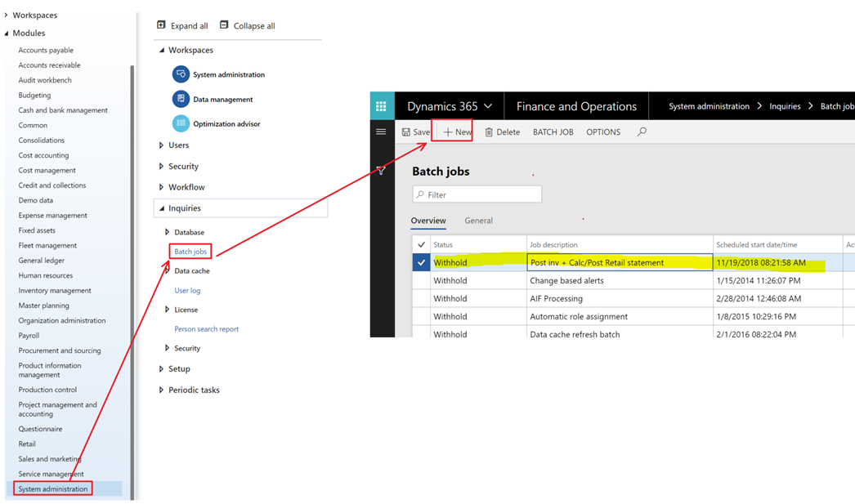Uncheck the selected Post inv batch job row
The image size is (855, 504).
421,263
